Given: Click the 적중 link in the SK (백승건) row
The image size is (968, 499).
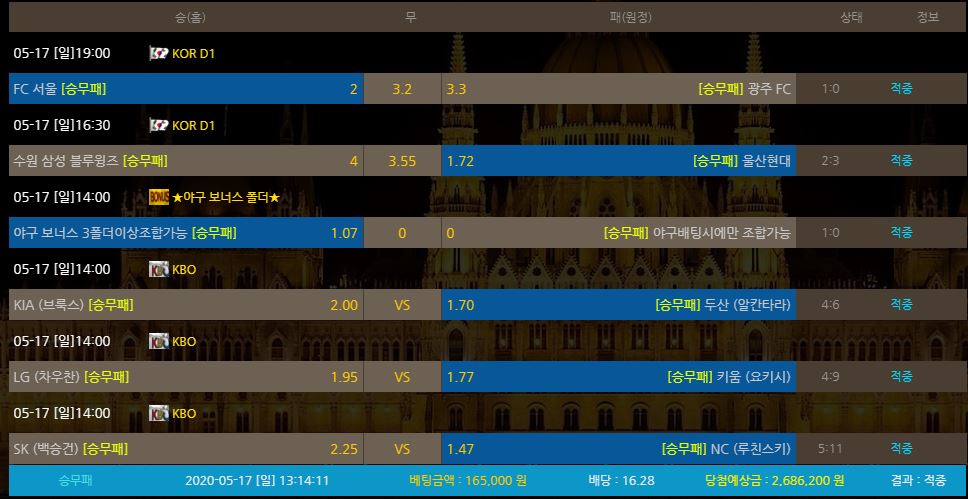Looking at the screenshot, I should 901,449.
